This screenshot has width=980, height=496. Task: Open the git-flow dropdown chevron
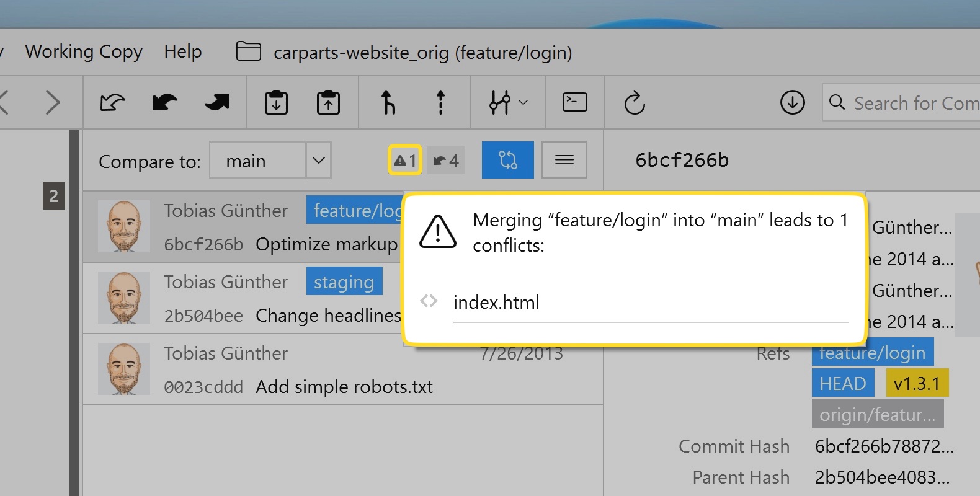pos(523,102)
